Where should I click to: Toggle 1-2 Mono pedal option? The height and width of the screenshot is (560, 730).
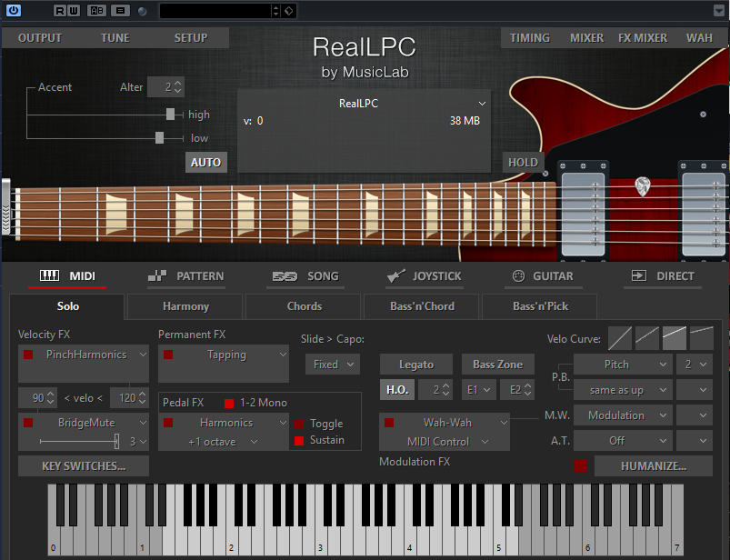click(x=229, y=404)
